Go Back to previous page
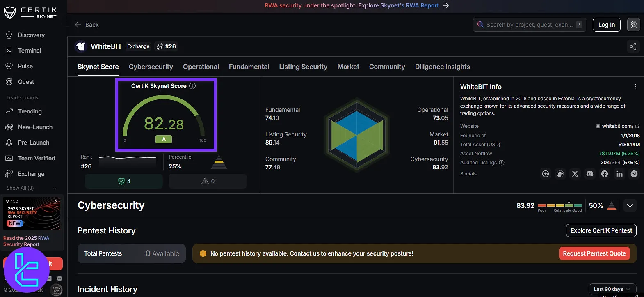 click(x=87, y=25)
